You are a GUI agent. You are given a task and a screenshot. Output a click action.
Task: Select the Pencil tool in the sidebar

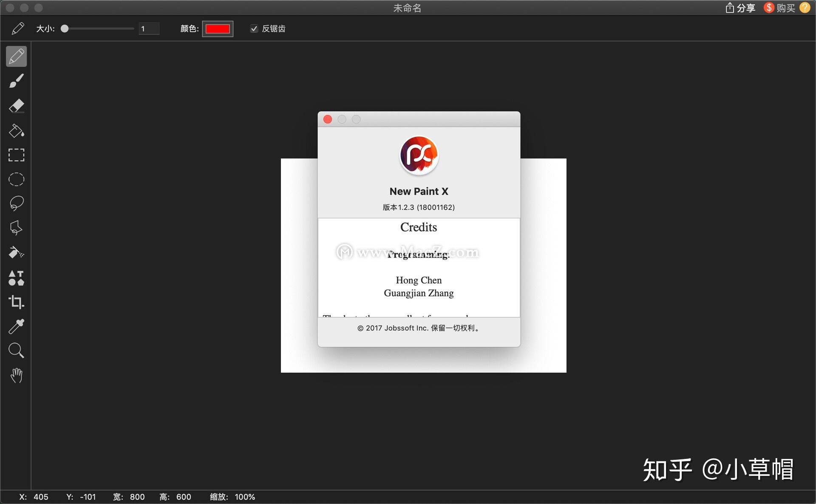[x=16, y=57]
